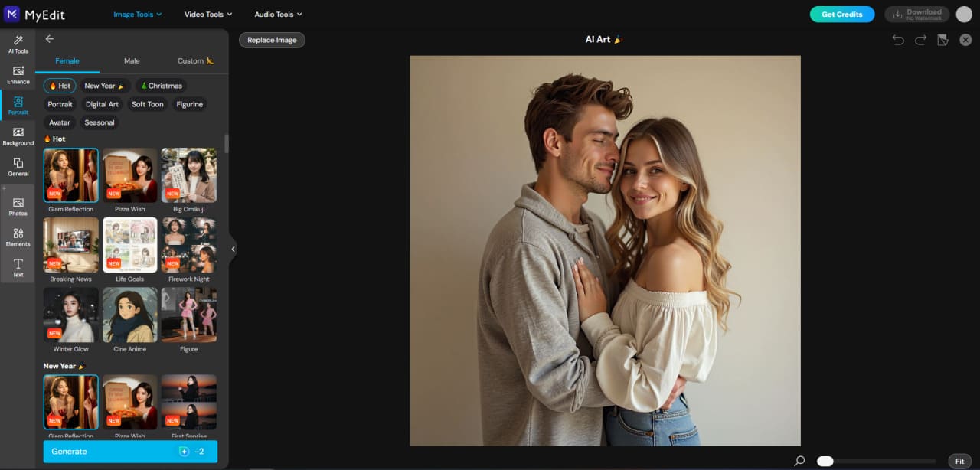Open the Image Tools dropdown
Screen dimensions: 980x470
click(137, 14)
